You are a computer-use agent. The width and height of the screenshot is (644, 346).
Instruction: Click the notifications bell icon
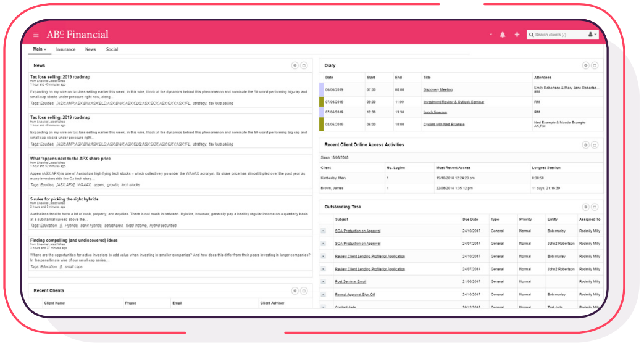[503, 35]
